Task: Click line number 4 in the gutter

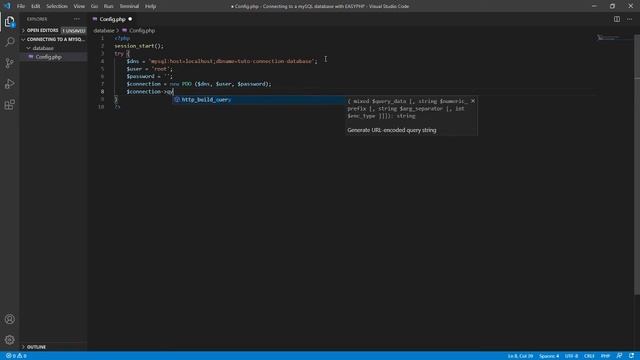Action: [102, 61]
